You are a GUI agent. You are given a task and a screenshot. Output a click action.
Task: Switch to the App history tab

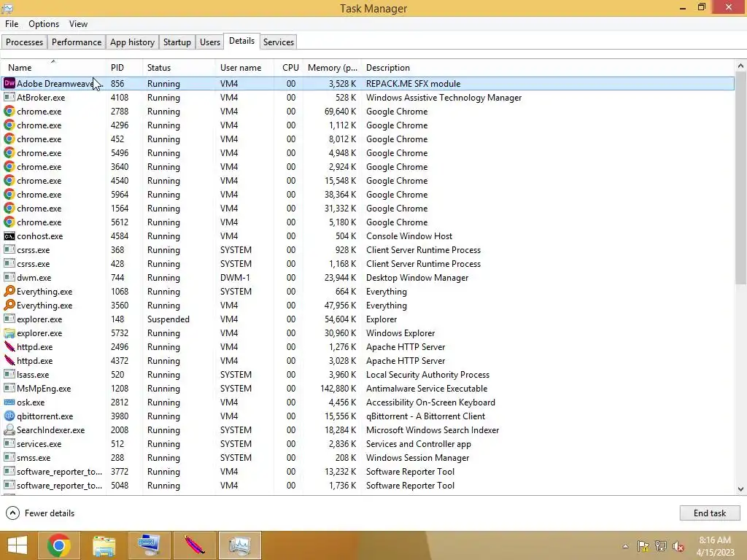pos(133,42)
